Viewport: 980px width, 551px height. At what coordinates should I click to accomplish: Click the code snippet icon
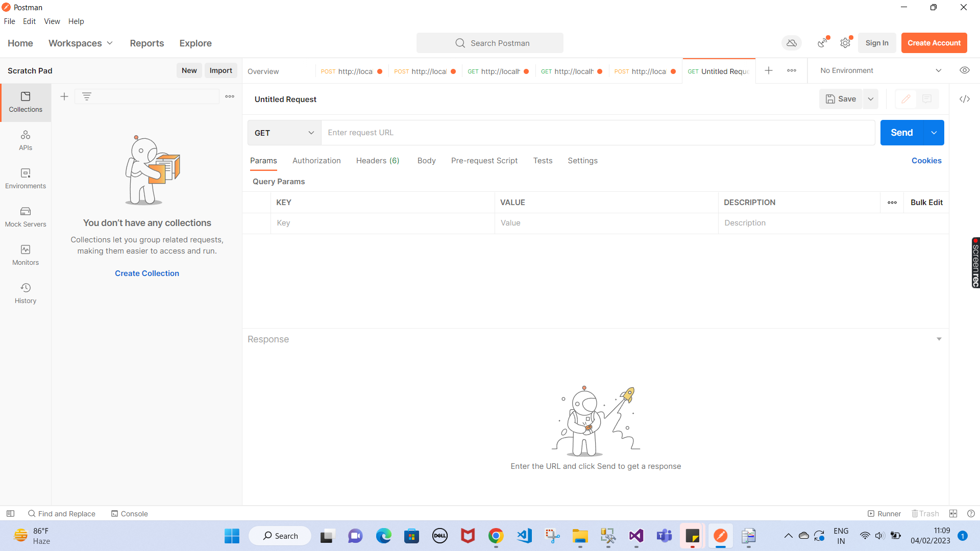point(964,99)
